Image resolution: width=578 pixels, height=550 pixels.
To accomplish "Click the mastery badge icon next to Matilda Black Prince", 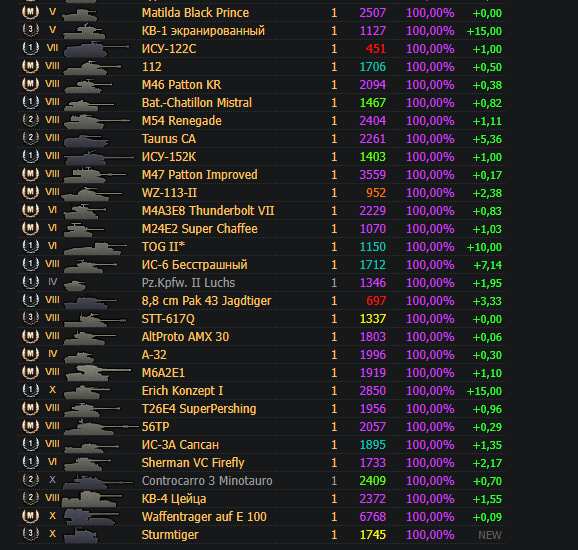I will (x=31, y=12).
